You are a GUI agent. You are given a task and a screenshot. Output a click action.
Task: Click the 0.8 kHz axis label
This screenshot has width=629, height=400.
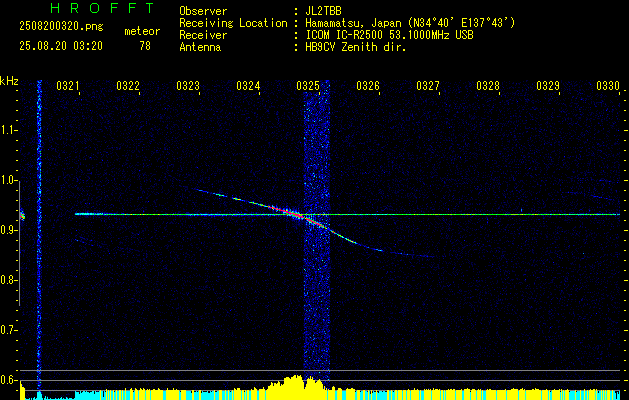pos(8,280)
